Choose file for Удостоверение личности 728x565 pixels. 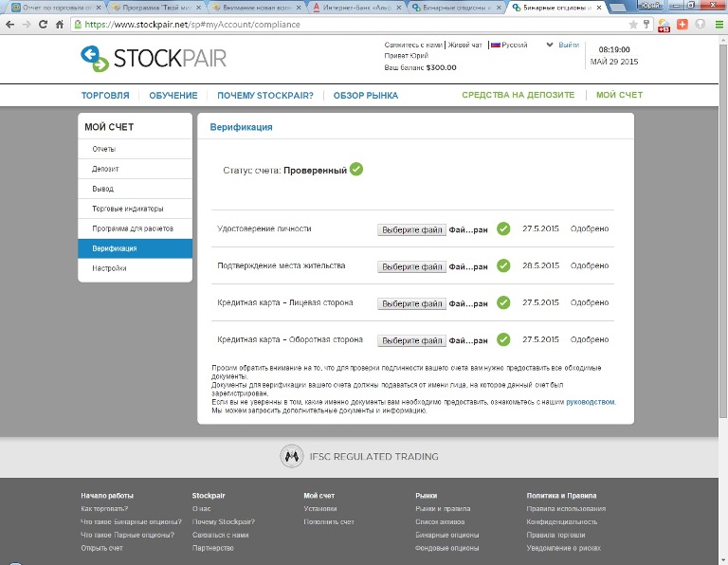pos(411,229)
